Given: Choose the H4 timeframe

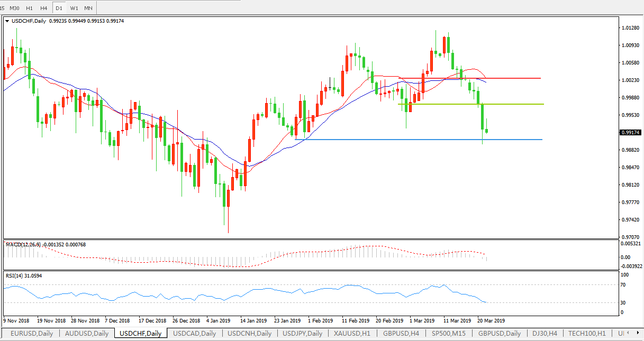Looking at the screenshot, I should pyautogui.click(x=44, y=8).
